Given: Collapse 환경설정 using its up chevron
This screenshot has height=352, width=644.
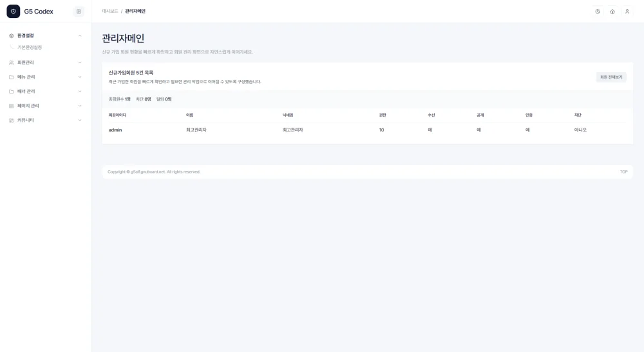Looking at the screenshot, I should point(80,35).
